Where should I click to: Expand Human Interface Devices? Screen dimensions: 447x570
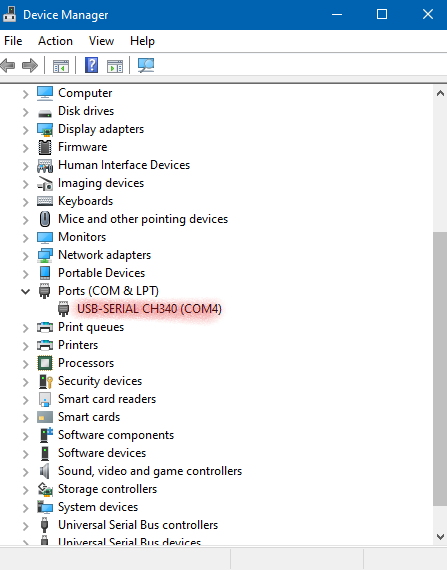pos(25,166)
